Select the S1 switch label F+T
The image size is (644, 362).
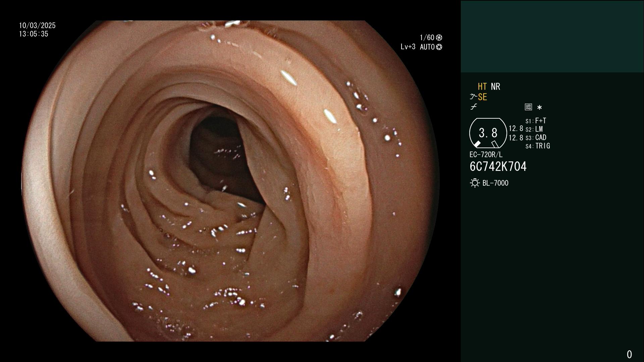(541, 121)
